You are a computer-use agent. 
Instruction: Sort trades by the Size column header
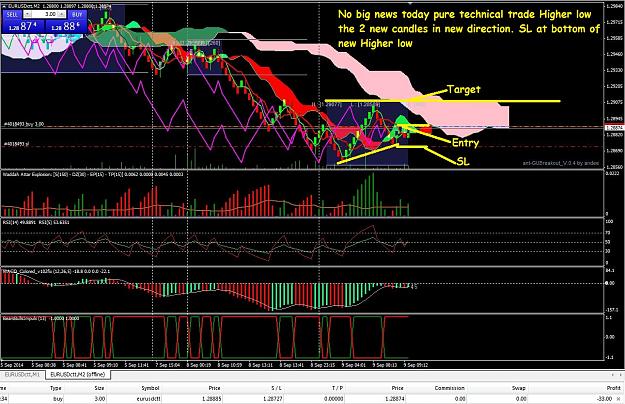[x=99, y=388]
